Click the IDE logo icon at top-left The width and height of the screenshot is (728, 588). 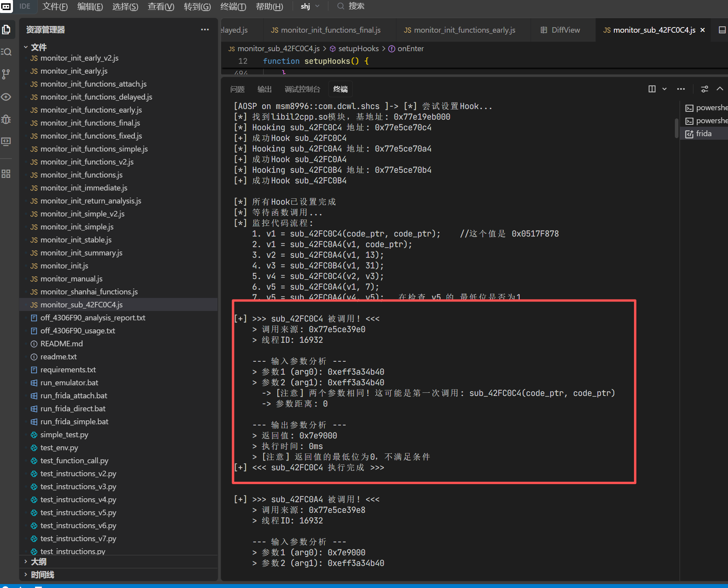click(x=6, y=6)
